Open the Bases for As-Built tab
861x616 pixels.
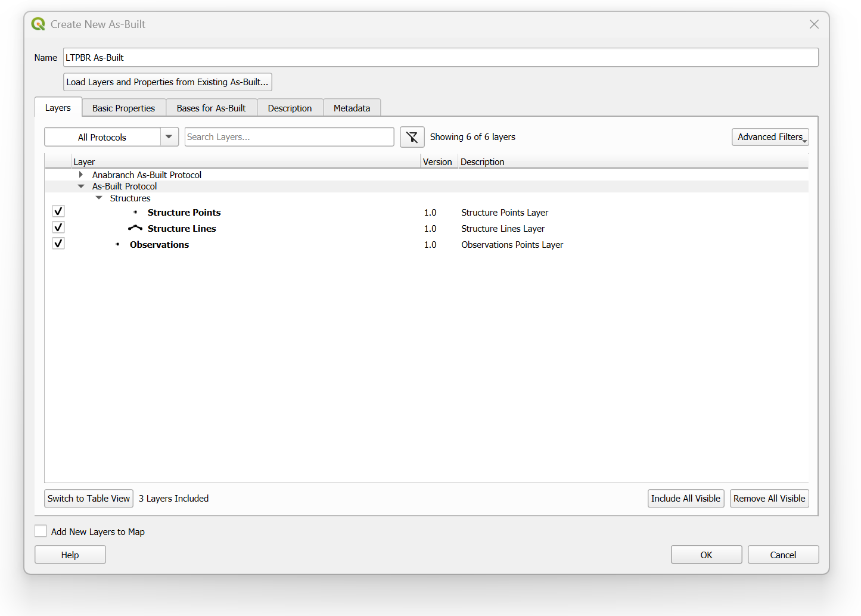click(x=211, y=108)
